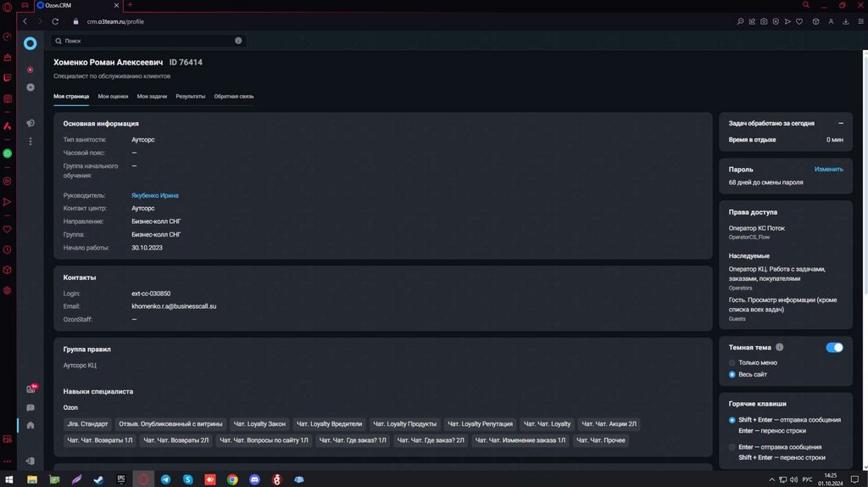Open the Результаты tab
Viewport: 868px width, 487px height.
pyautogui.click(x=191, y=97)
